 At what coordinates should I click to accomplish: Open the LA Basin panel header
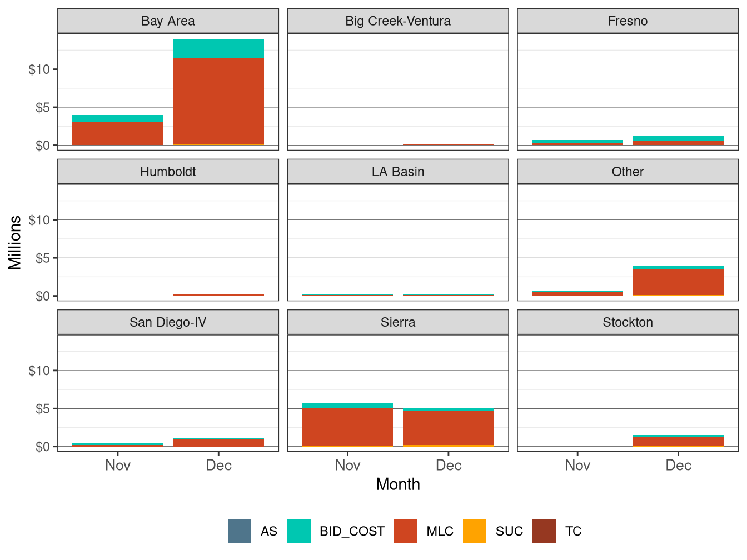(x=398, y=171)
